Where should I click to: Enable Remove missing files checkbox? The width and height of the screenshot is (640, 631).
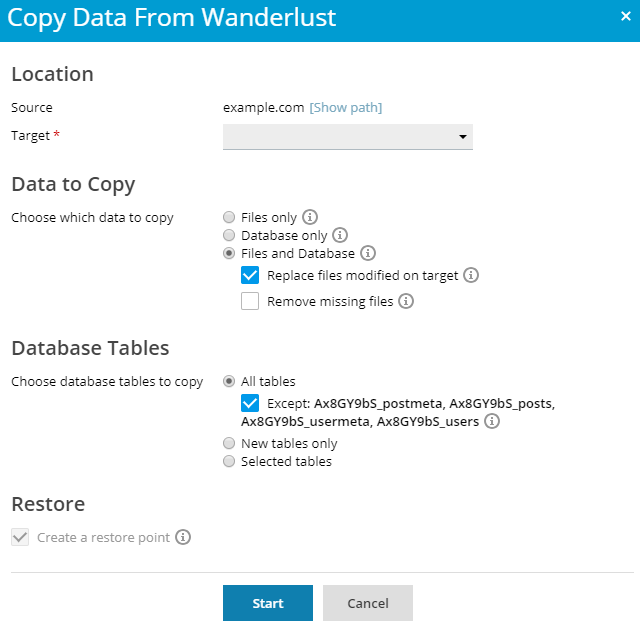250,301
